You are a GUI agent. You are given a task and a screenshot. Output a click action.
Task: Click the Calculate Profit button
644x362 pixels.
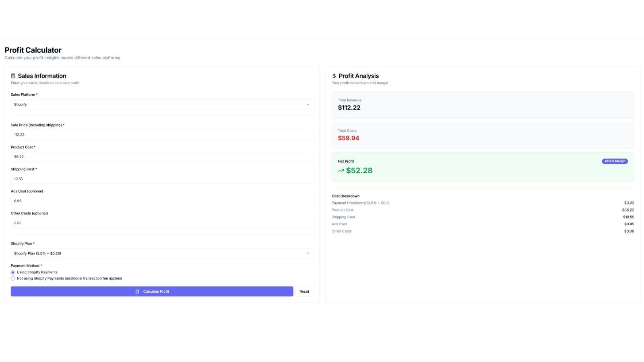click(152, 292)
